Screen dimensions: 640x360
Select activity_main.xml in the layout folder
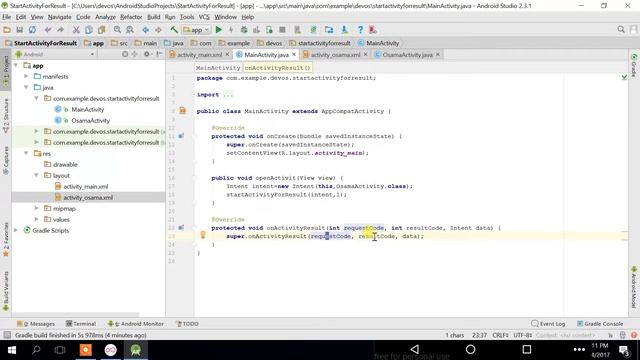click(86, 187)
